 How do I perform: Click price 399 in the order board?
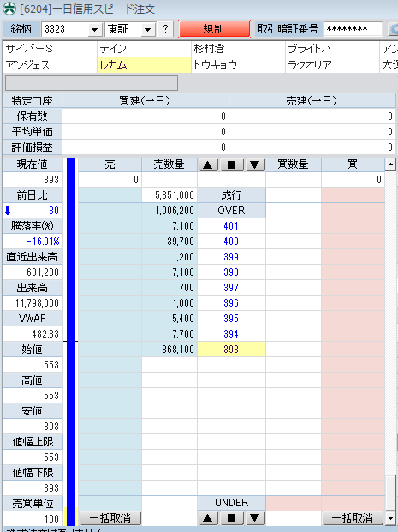[231, 257]
